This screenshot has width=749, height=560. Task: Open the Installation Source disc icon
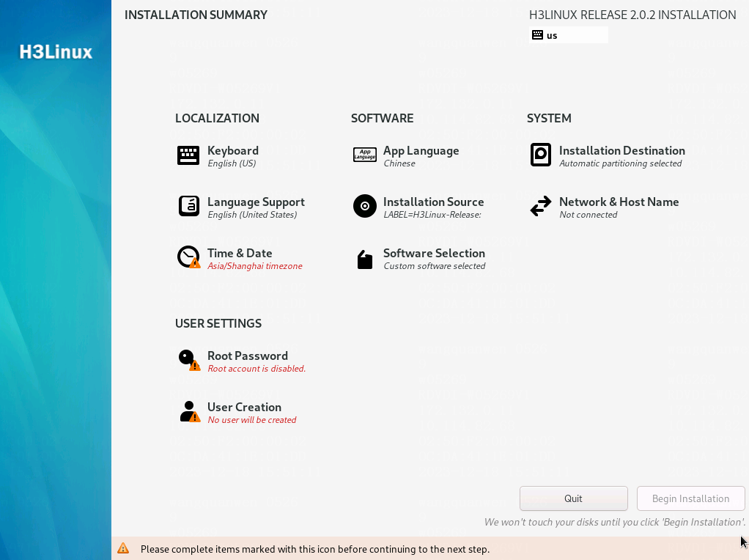click(x=365, y=207)
